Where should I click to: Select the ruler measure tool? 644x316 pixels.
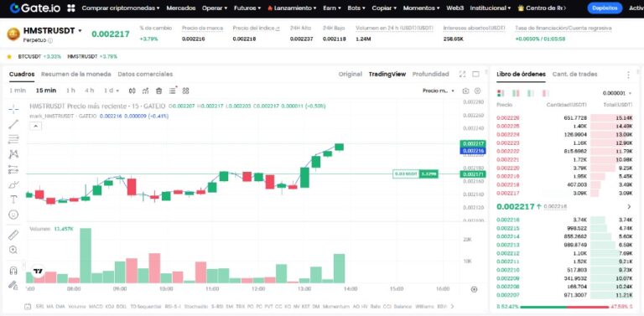(13, 235)
